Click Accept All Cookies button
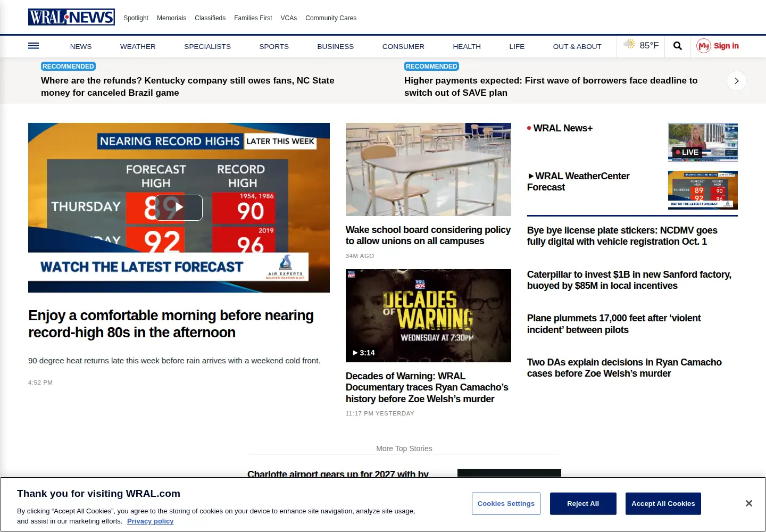The image size is (766, 532). tap(663, 504)
